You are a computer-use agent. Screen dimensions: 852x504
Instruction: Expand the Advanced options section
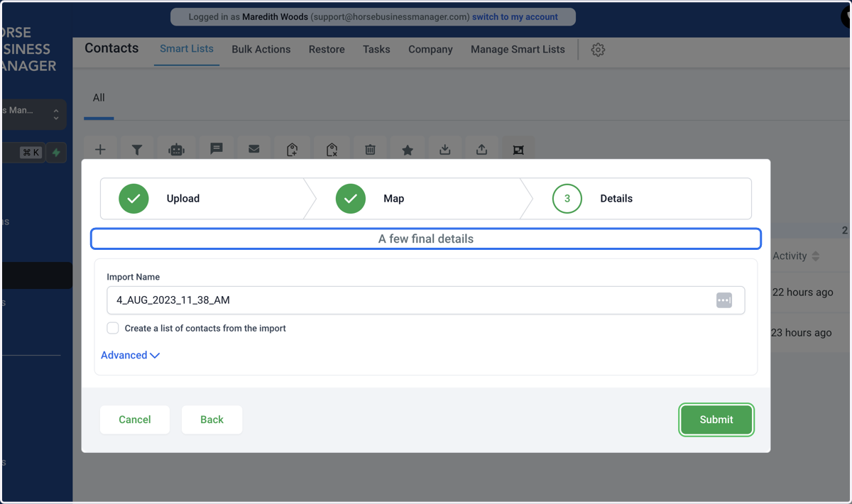130,355
